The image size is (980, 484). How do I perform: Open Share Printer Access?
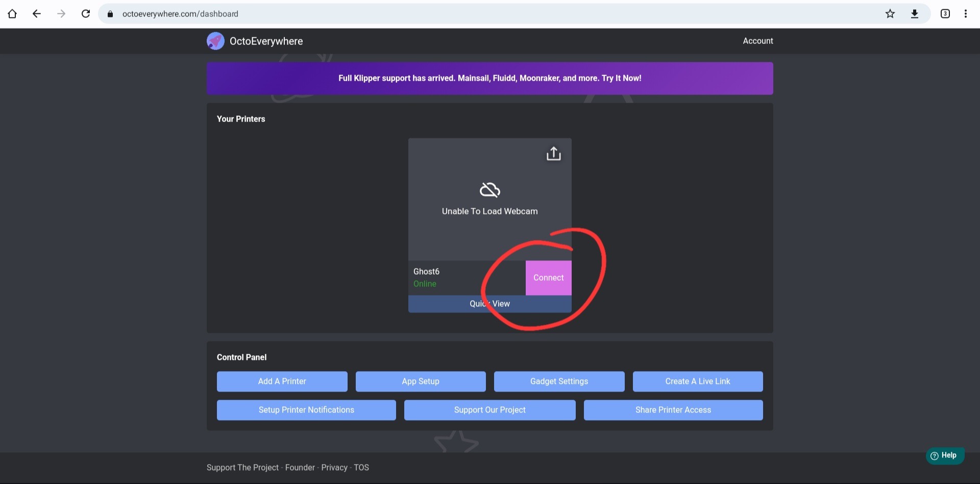click(x=673, y=410)
